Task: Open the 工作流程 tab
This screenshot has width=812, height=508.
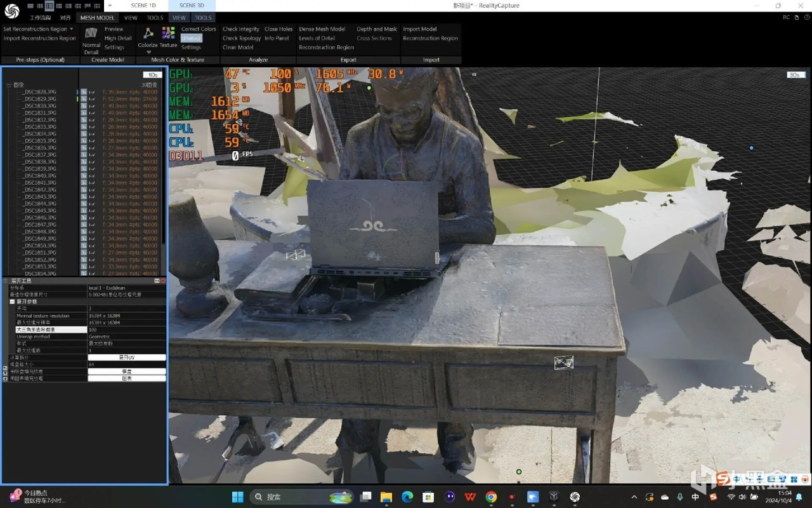Action: click(x=39, y=18)
